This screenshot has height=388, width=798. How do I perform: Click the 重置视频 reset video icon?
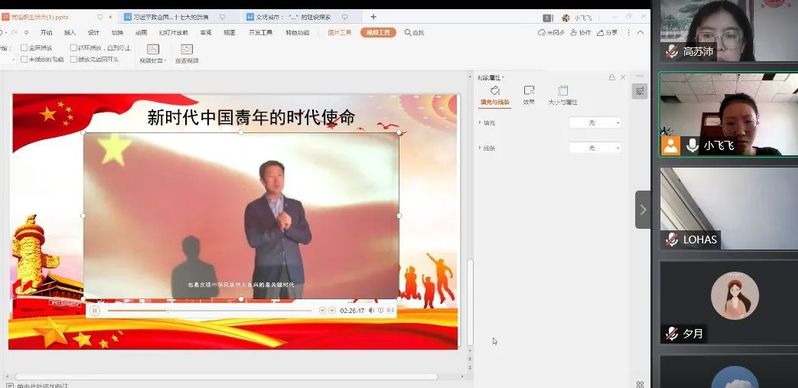(187, 49)
